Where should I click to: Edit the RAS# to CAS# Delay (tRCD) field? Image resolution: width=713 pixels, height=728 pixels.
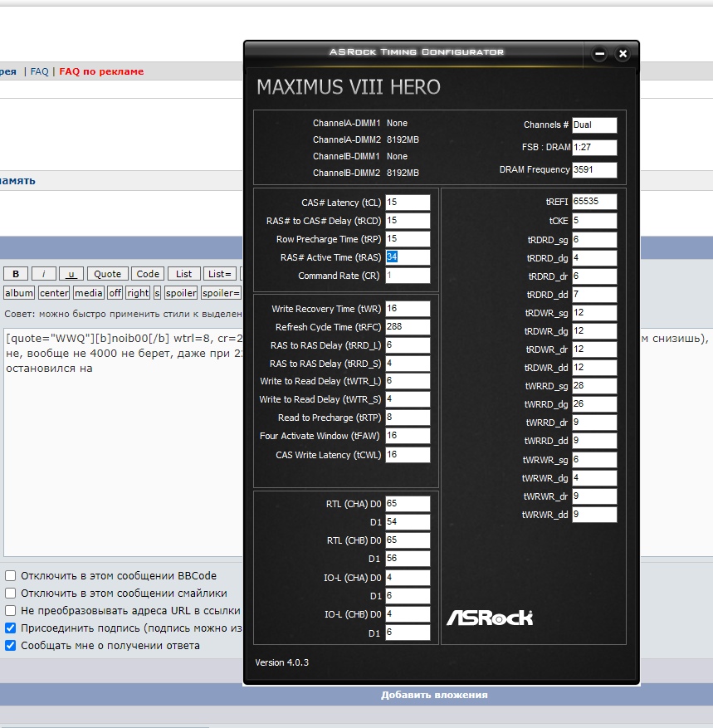point(408,220)
